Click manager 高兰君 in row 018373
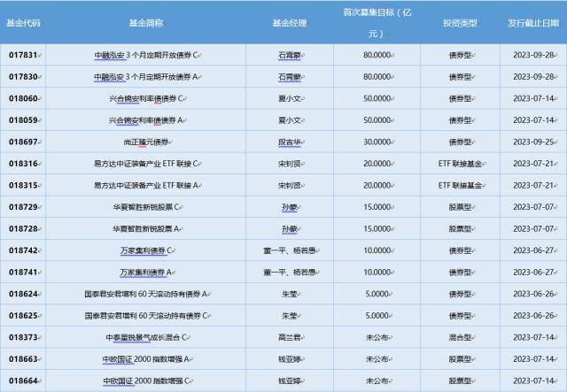This screenshot has width=567, height=392. click(290, 337)
